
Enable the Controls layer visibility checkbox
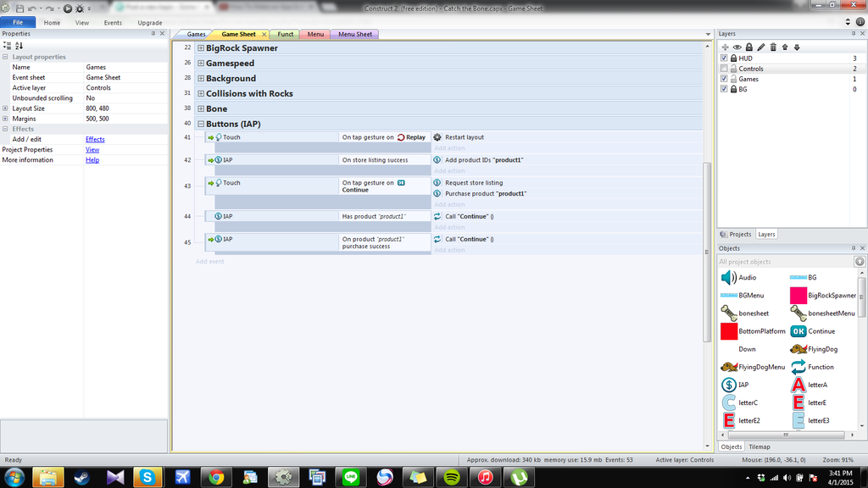point(723,69)
